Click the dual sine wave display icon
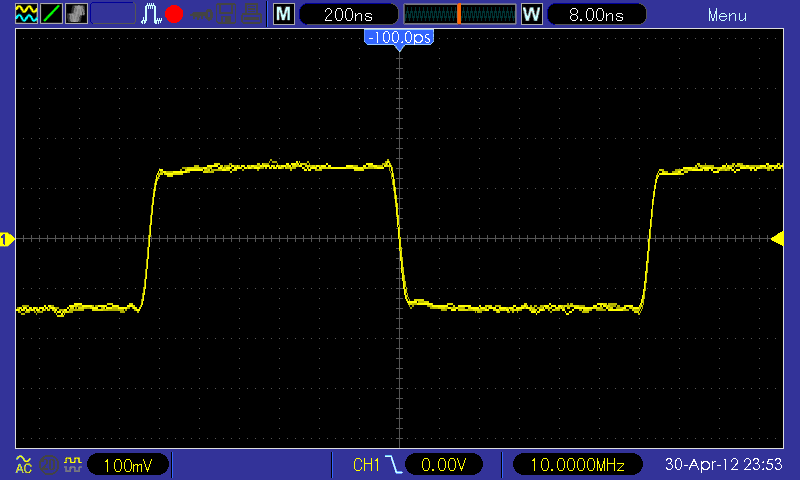The width and height of the screenshot is (800, 480). [27, 14]
